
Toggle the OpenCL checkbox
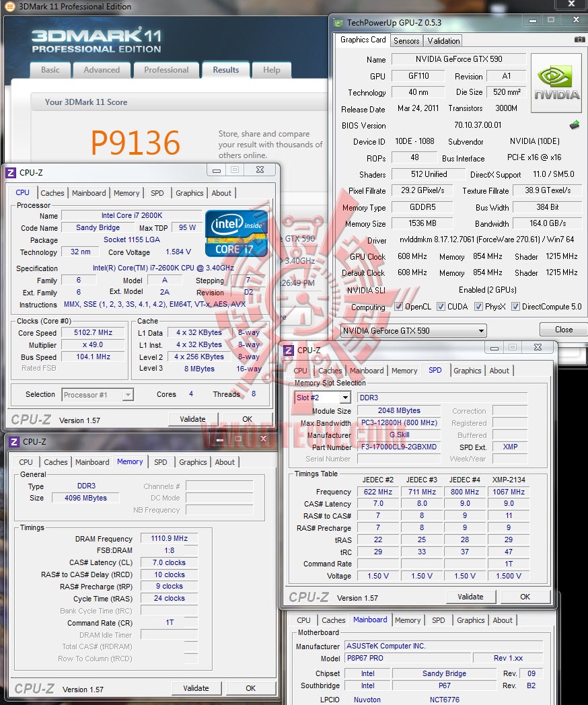click(398, 306)
